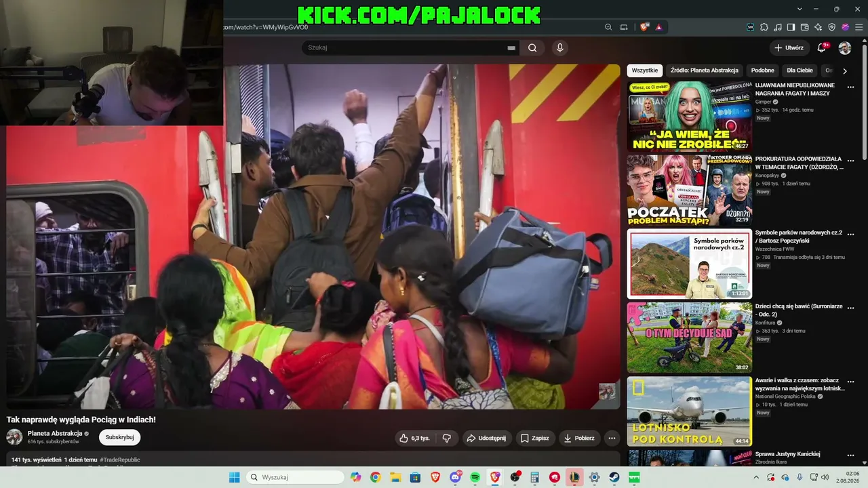Open the POCZĄTEK PROBLEM NASTĄPI thumbnail
Image resolution: width=868 pixels, height=488 pixels.
click(x=690, y=190)
